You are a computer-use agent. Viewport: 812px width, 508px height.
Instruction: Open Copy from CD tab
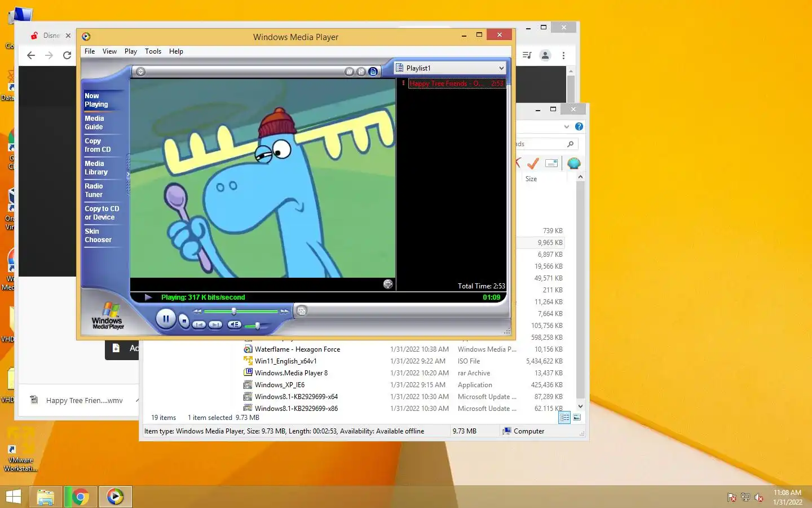click(104, 145)
